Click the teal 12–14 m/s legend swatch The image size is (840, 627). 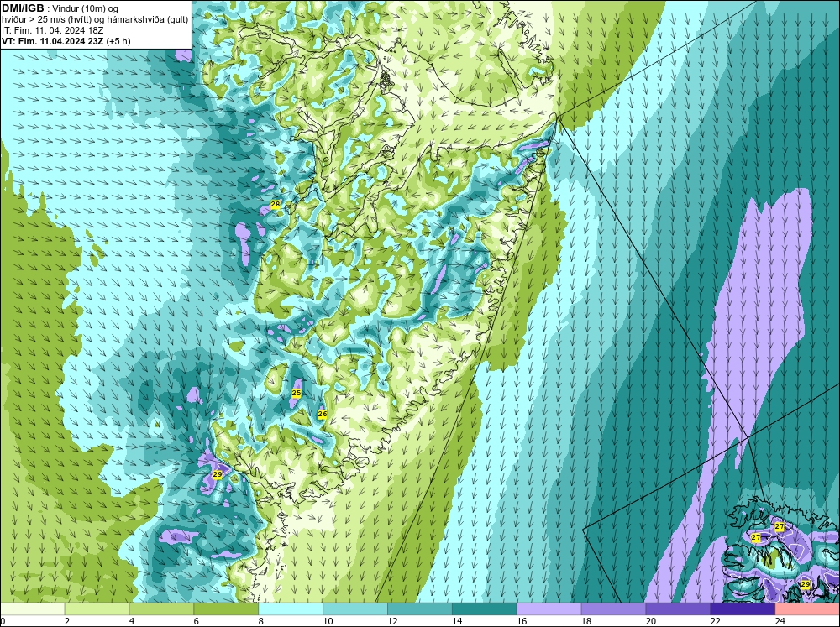click(420, 609)
